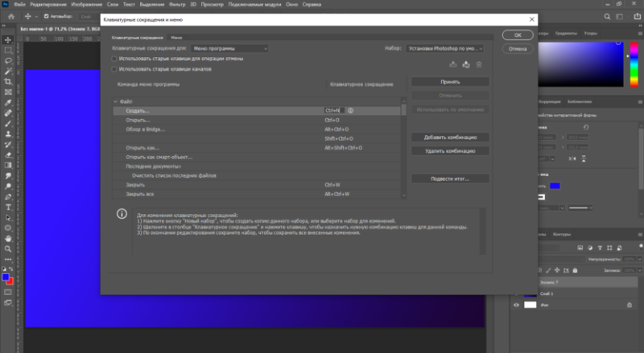Switch to the Меню tab in the dialog
The height and width of the screenshot is (353, 644).
pyautogui.click(x=175, y=38)
